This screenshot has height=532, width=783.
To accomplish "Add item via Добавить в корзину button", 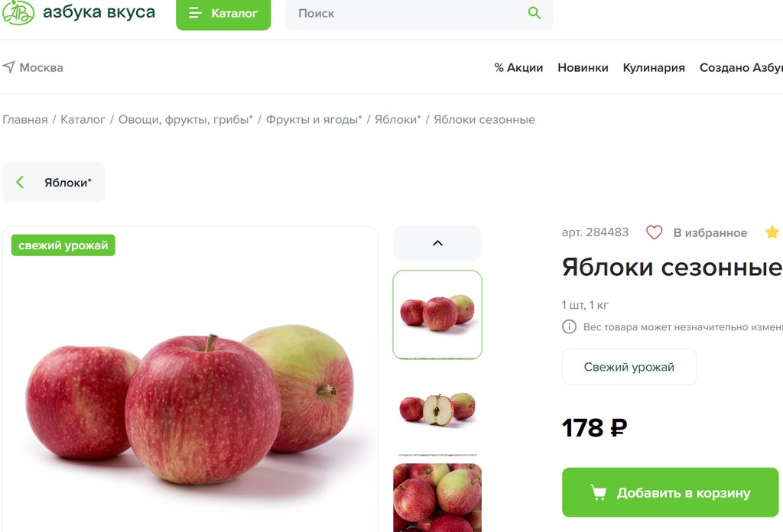I will 670,492.
